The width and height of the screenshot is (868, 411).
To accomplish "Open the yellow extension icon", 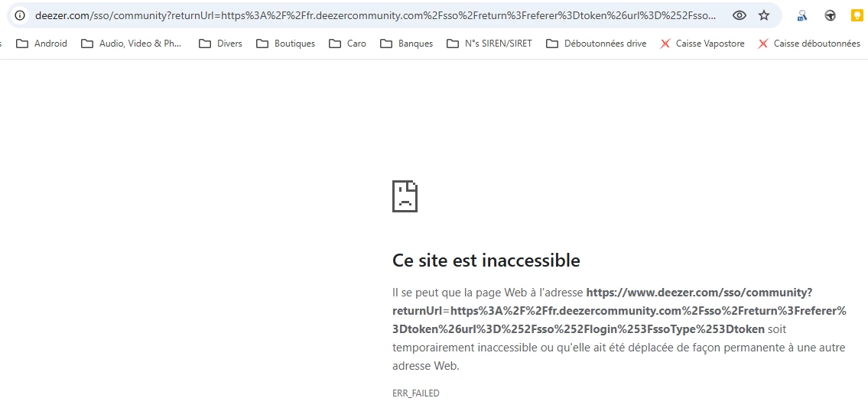I will click(857, 15).
